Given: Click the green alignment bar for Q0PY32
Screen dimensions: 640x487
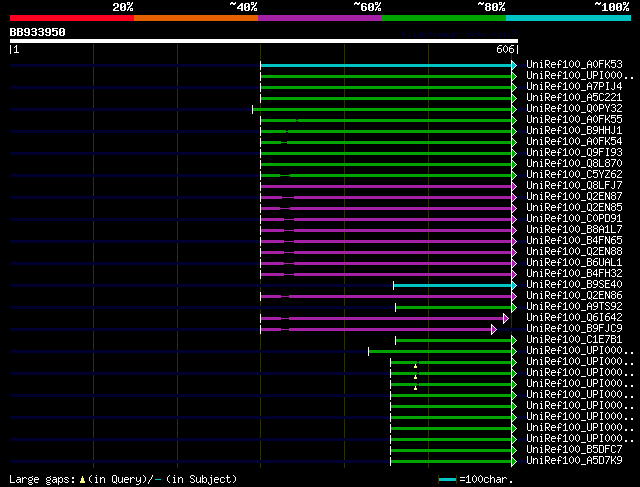Looking at the screenshot, I should (382, 109).
